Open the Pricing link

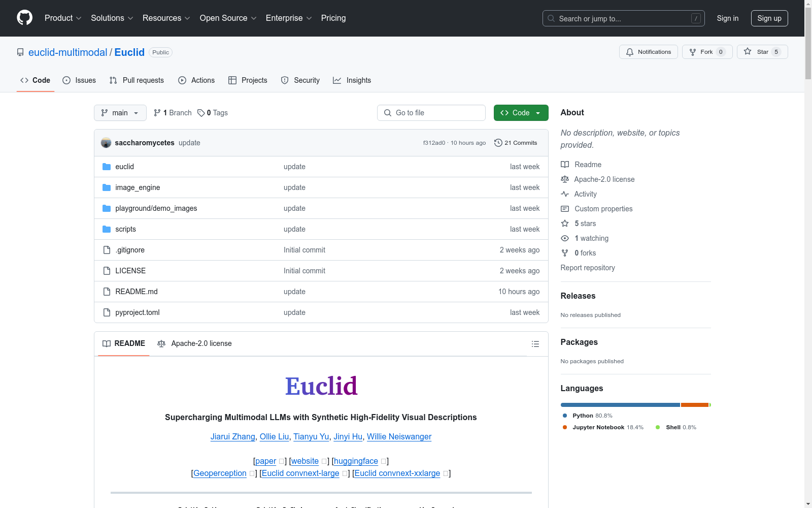click(333, 18)
